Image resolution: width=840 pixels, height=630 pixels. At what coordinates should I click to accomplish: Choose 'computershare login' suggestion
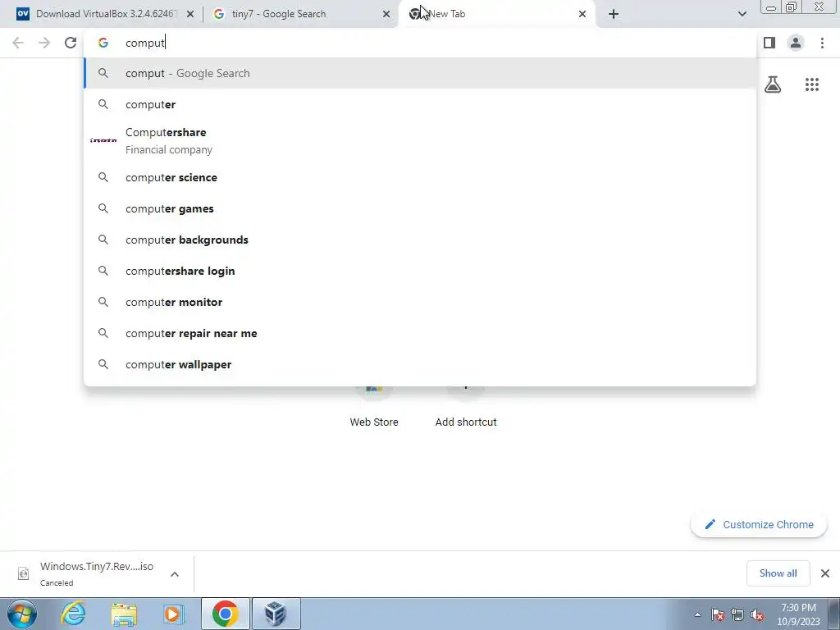[420, 271]
